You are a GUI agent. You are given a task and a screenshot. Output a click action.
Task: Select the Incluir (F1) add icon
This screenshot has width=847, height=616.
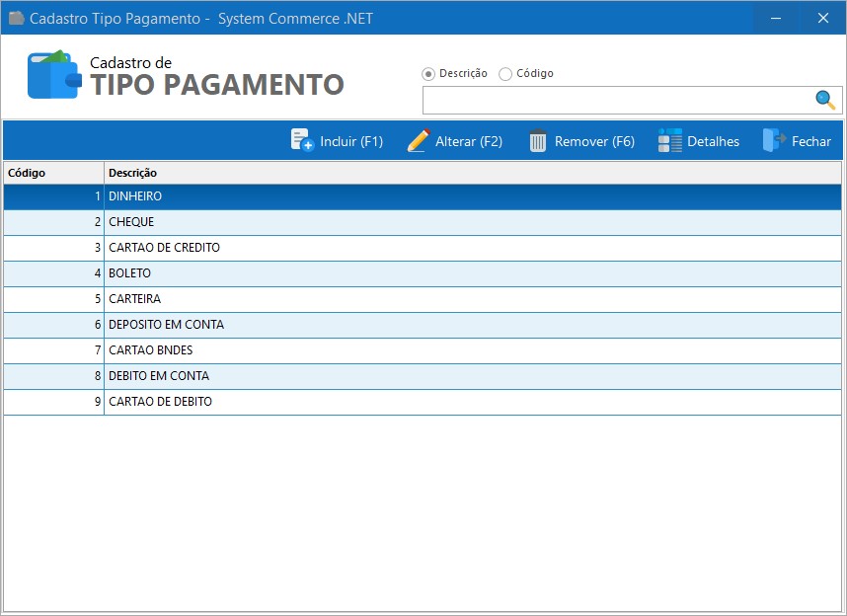pos(299,140)
